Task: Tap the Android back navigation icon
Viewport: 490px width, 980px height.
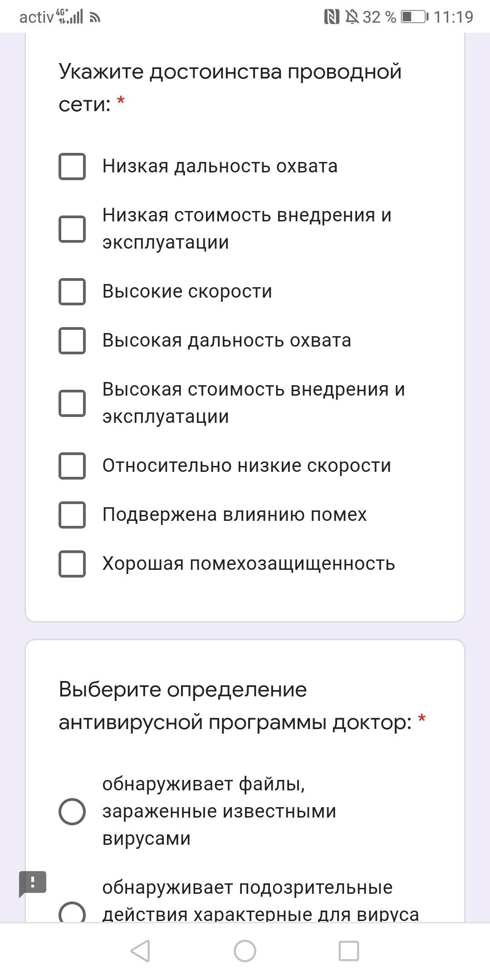Action: [140, 951]
